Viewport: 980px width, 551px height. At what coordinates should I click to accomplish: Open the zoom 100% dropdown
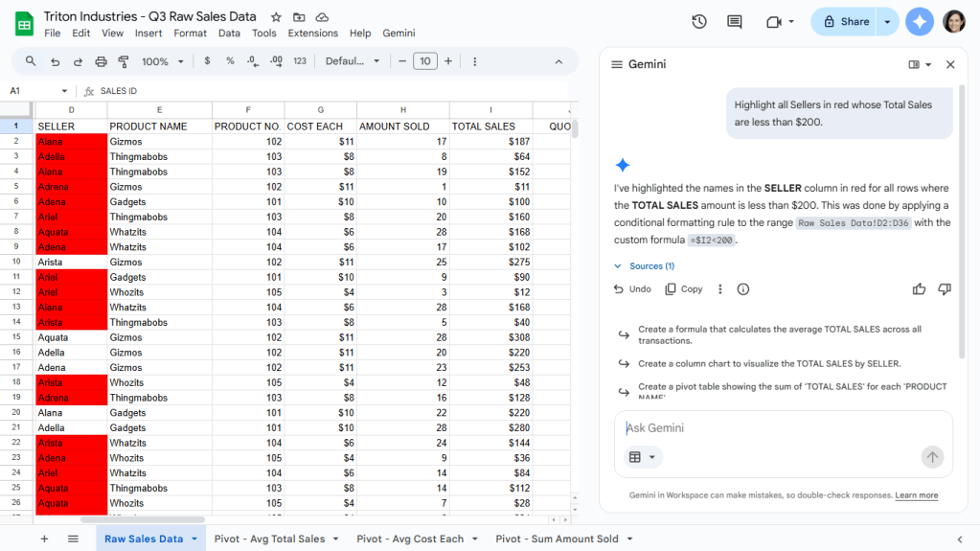(x=161, y=61)
